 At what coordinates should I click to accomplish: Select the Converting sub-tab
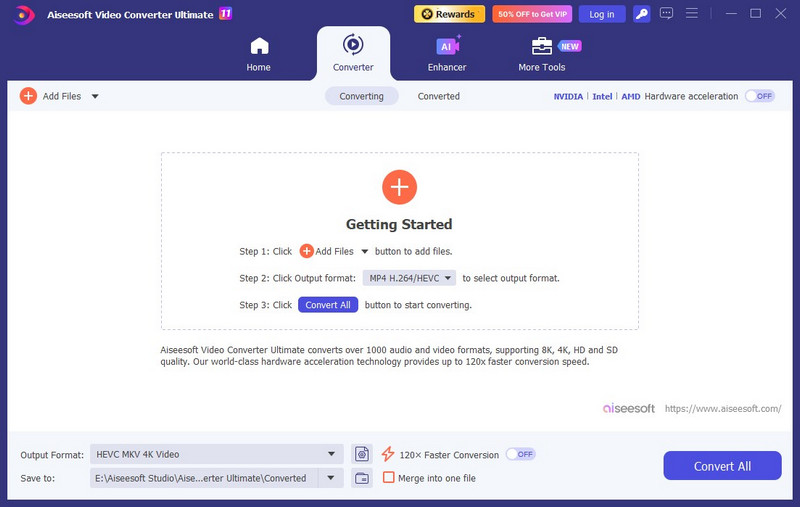[361, 96]
